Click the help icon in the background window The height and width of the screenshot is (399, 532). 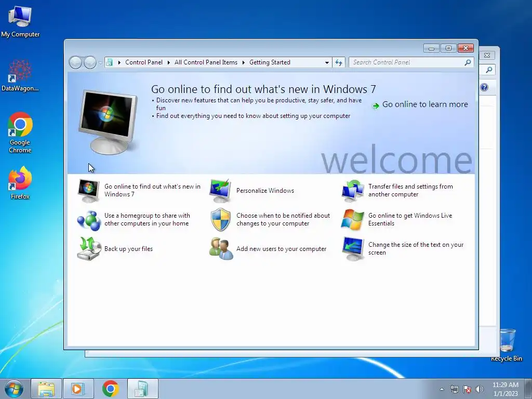[484, 87]
